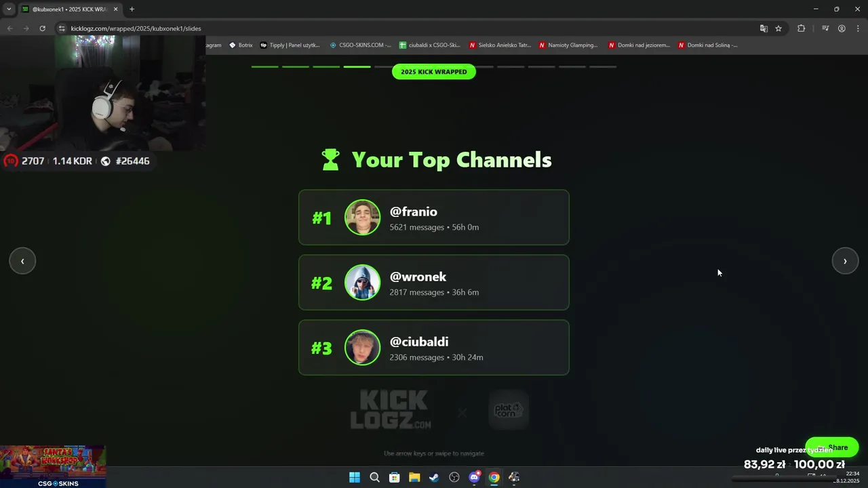Open the tab search dropdown arrow

point(9,9)
